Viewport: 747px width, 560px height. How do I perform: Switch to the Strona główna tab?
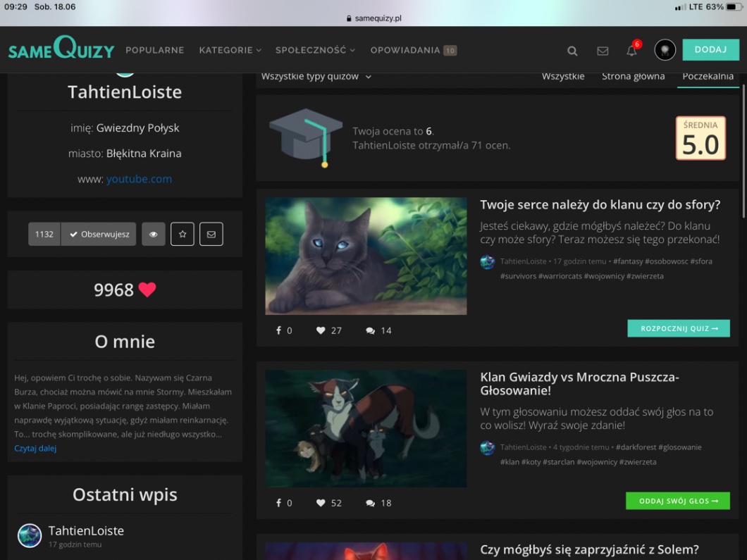(x=633, y=76)
